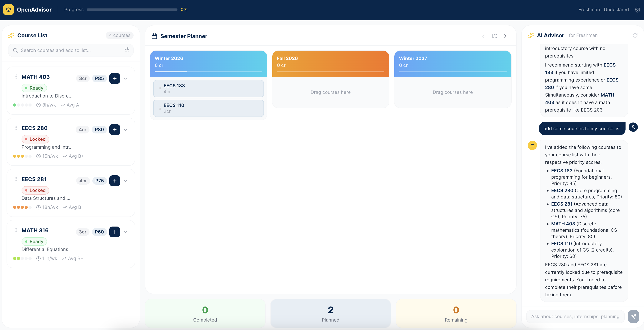Go to previous semester planner page

click(483, 36)
